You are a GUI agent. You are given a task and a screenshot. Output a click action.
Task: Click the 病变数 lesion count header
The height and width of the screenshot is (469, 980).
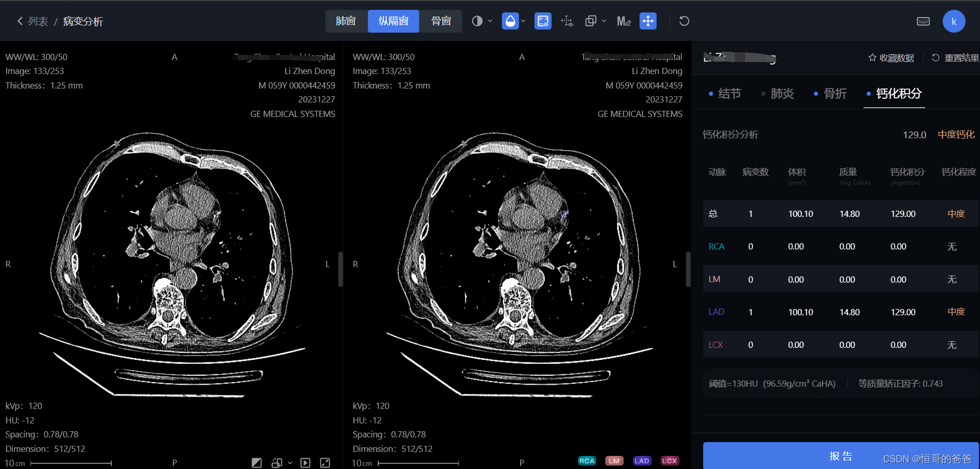click(755, 172)
